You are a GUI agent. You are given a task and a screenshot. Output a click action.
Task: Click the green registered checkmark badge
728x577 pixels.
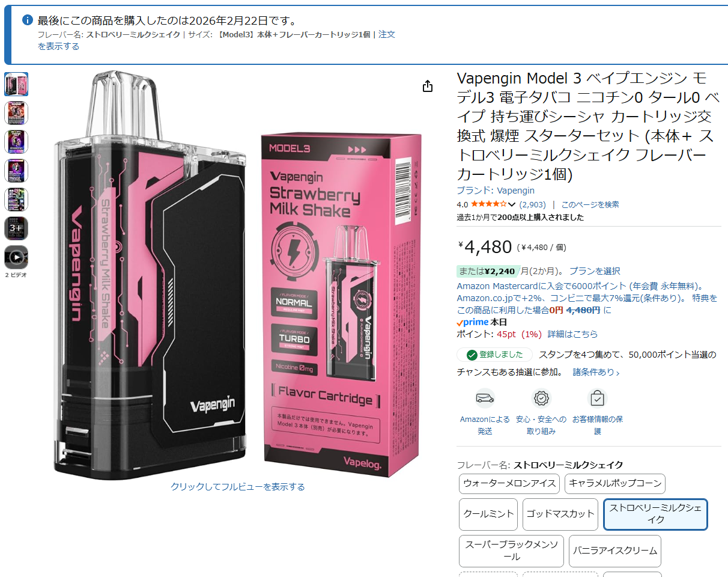click(472, 355)
